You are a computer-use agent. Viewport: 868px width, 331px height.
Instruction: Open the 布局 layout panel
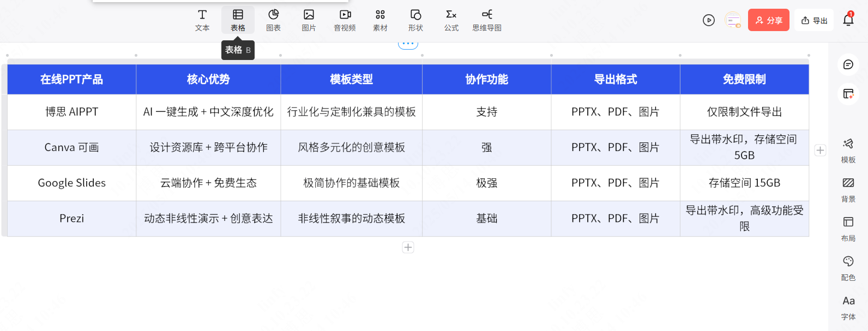point(848,229)
